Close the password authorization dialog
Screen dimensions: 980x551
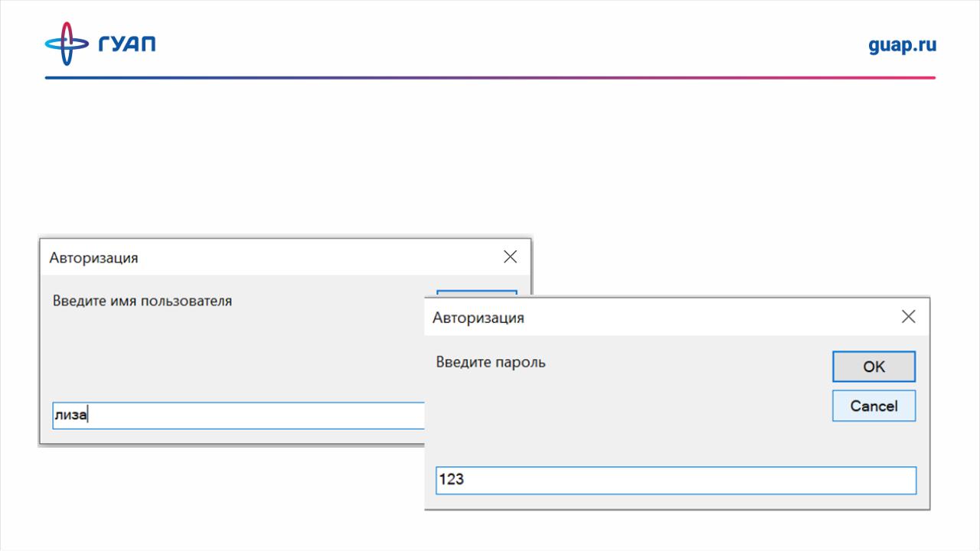tap(908, 317)
